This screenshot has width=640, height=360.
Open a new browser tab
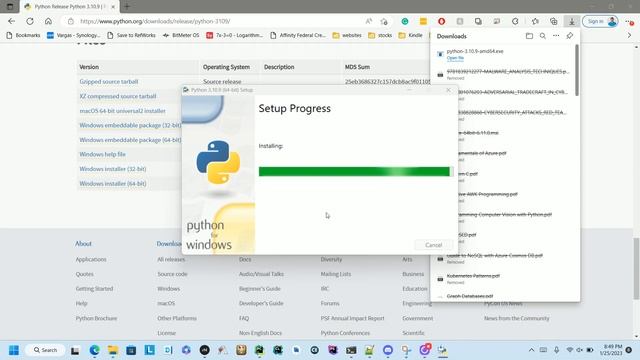point(127,7)
